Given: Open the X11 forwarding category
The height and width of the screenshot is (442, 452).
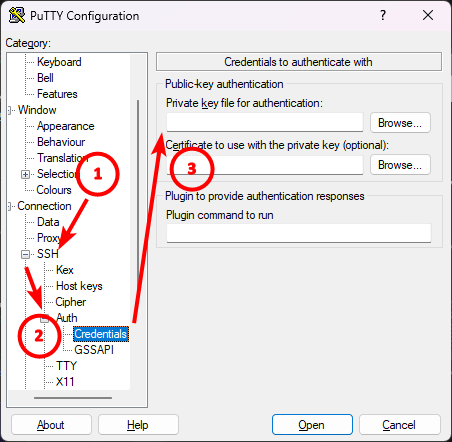Looking at the screenshot, I should click(x=65, y=382).
